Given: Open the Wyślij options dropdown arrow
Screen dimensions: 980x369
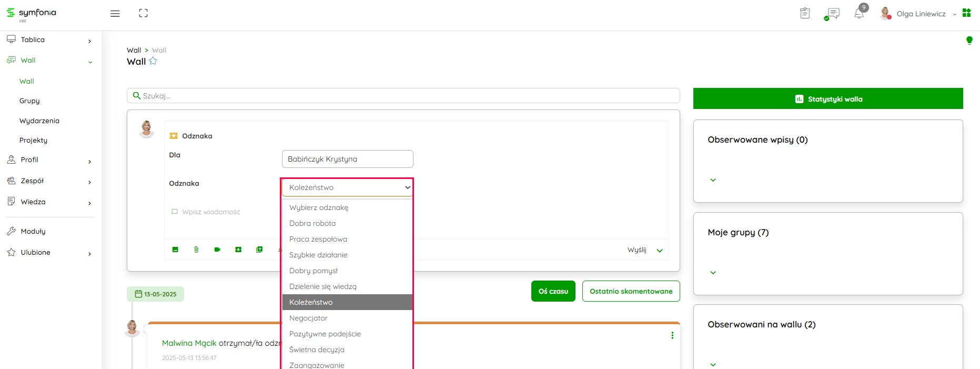Looking at the screenshot, I should [x=660, y=251].
